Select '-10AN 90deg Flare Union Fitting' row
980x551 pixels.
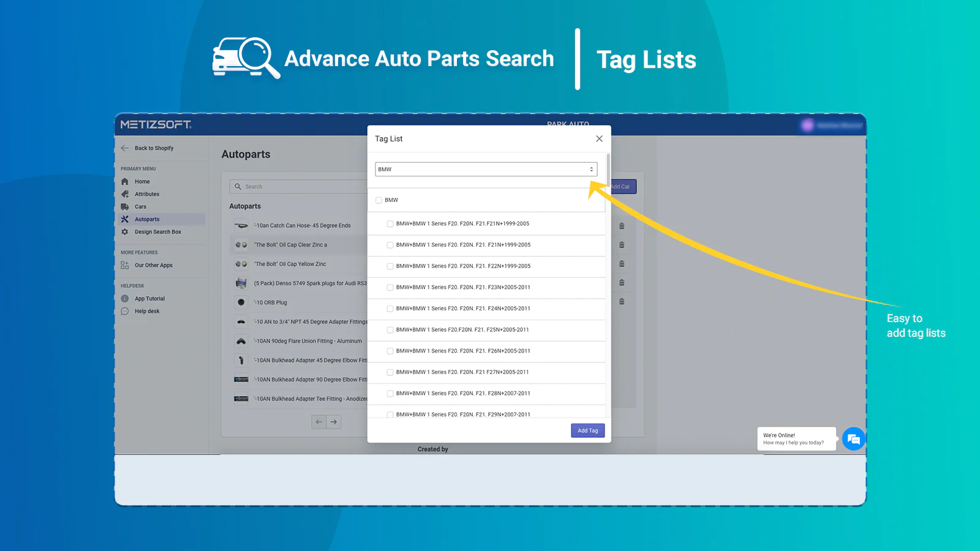coord(308,341)
